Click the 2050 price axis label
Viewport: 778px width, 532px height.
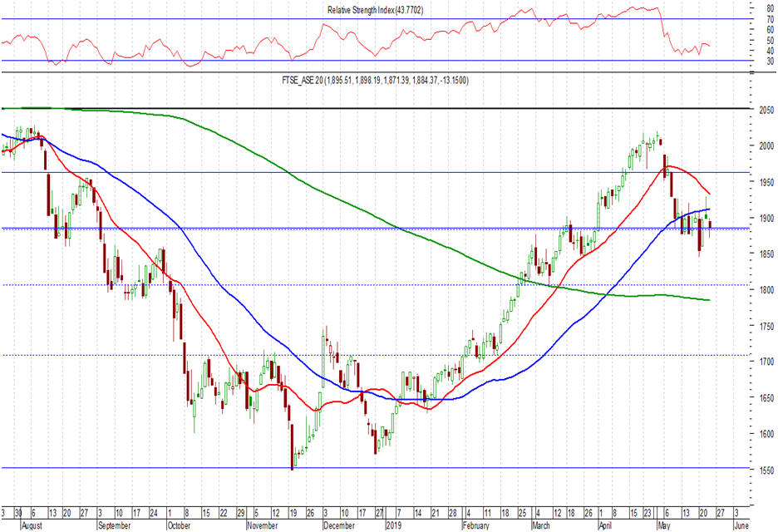pos(766,111)
